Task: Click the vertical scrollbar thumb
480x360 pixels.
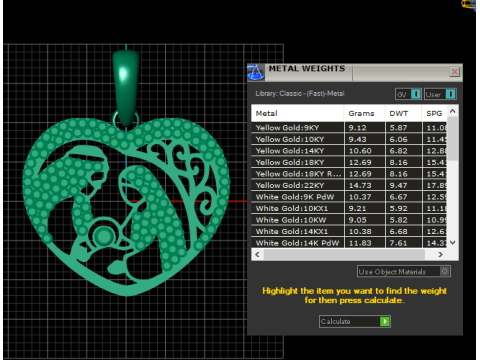Action: pos(452,138)
